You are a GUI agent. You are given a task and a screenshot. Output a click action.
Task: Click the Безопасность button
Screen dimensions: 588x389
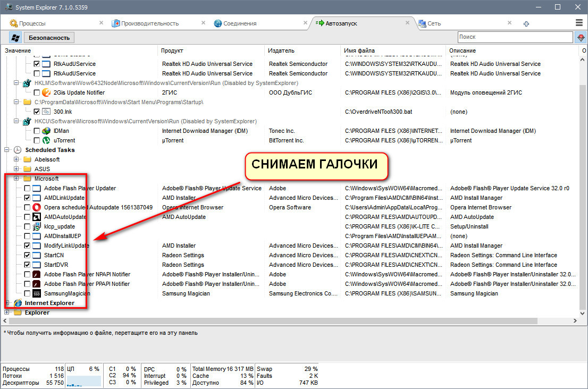point(49,38)
